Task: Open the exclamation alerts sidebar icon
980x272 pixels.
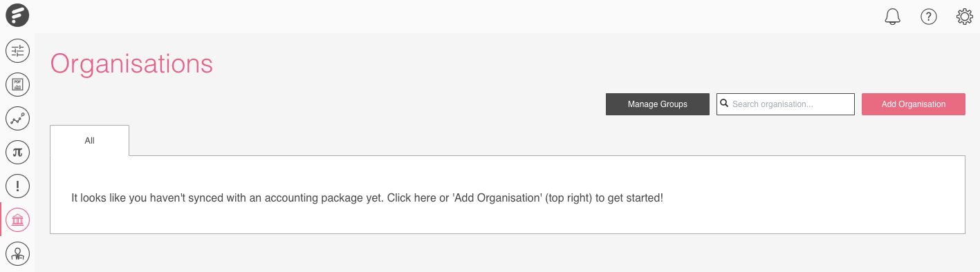Action: point(17,186)
